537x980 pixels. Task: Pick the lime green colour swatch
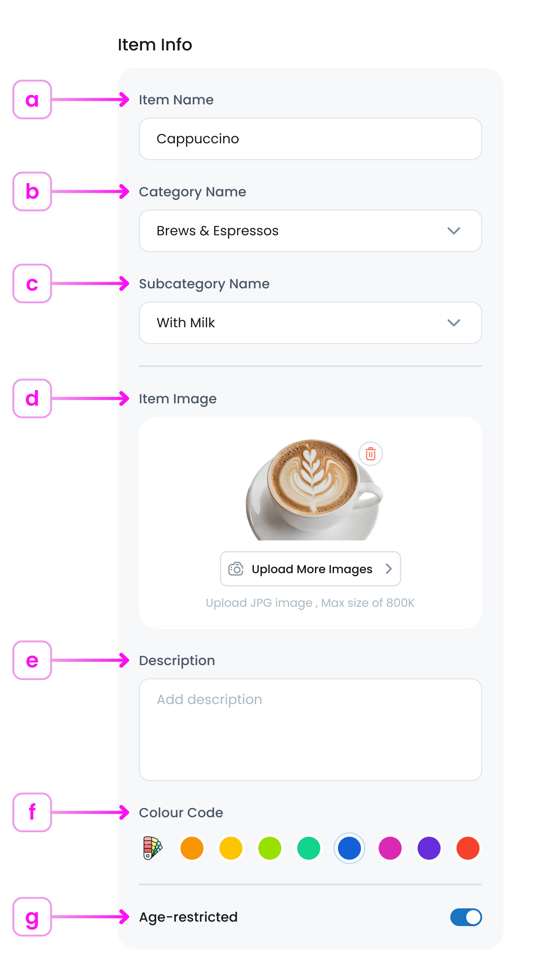pos(270,848)
